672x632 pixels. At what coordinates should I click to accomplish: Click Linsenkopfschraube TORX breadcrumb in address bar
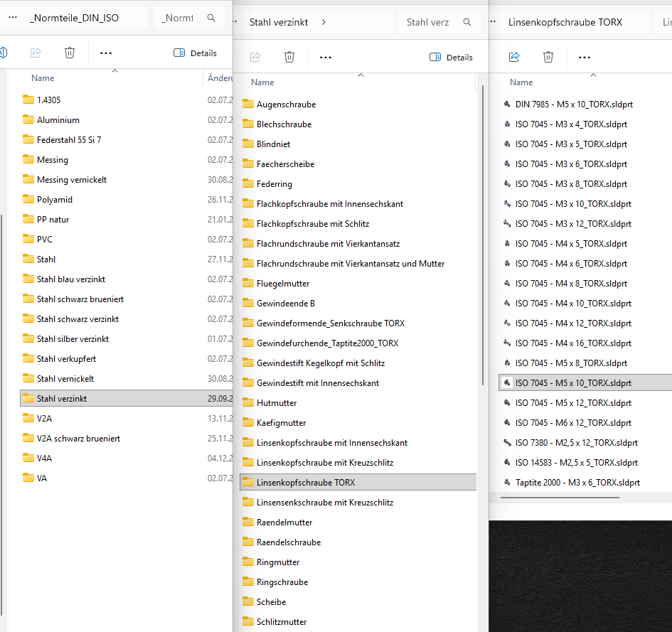pos(565,22)
